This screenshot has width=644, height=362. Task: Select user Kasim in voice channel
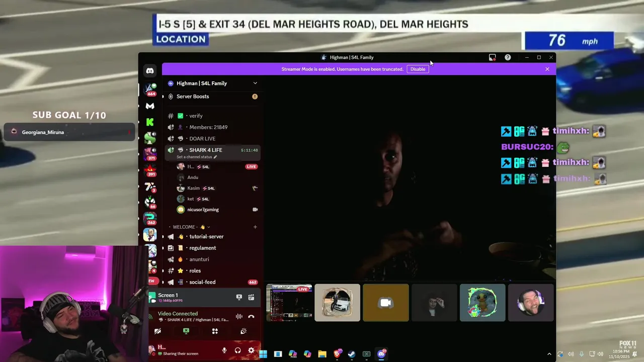pyautogui.click(x=217, y=188)
